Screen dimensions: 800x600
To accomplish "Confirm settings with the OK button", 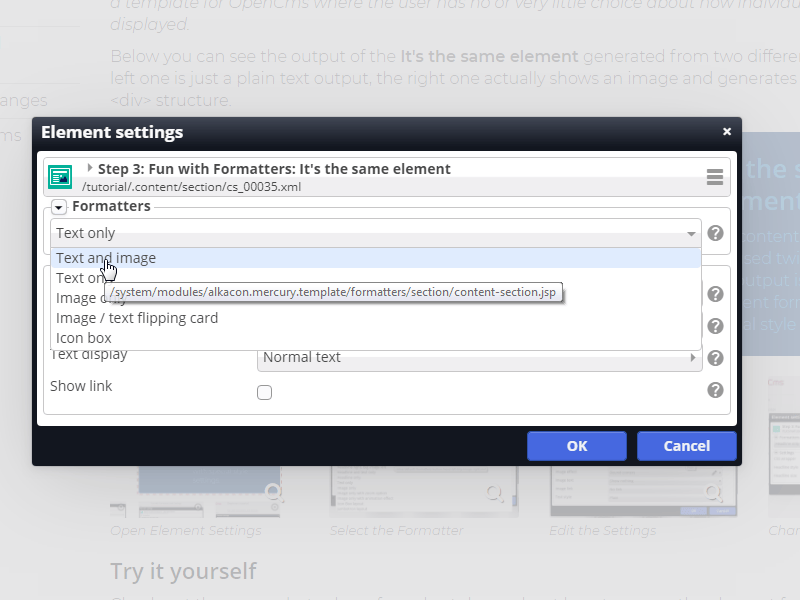I will [577, 446].
